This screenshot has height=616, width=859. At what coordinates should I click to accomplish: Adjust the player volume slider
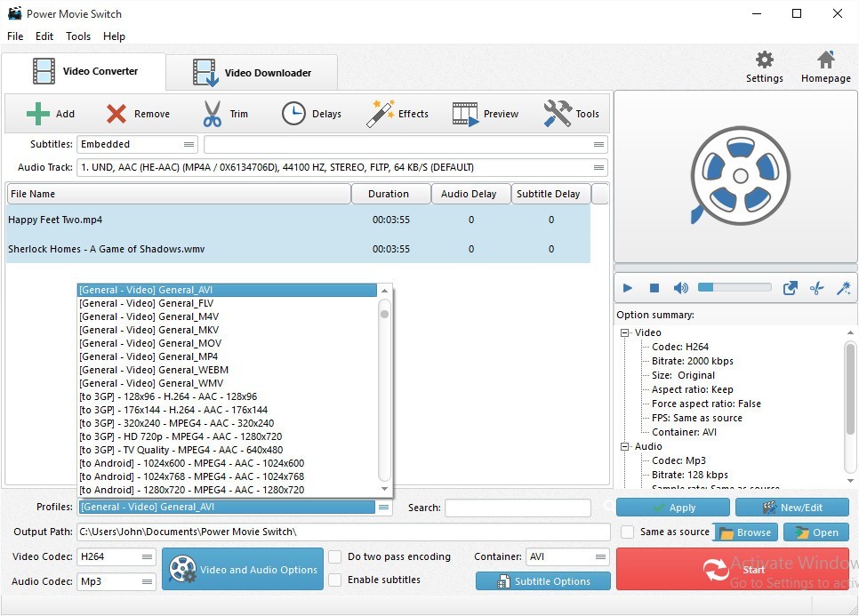pyautogui.click(x=735, y=288)
